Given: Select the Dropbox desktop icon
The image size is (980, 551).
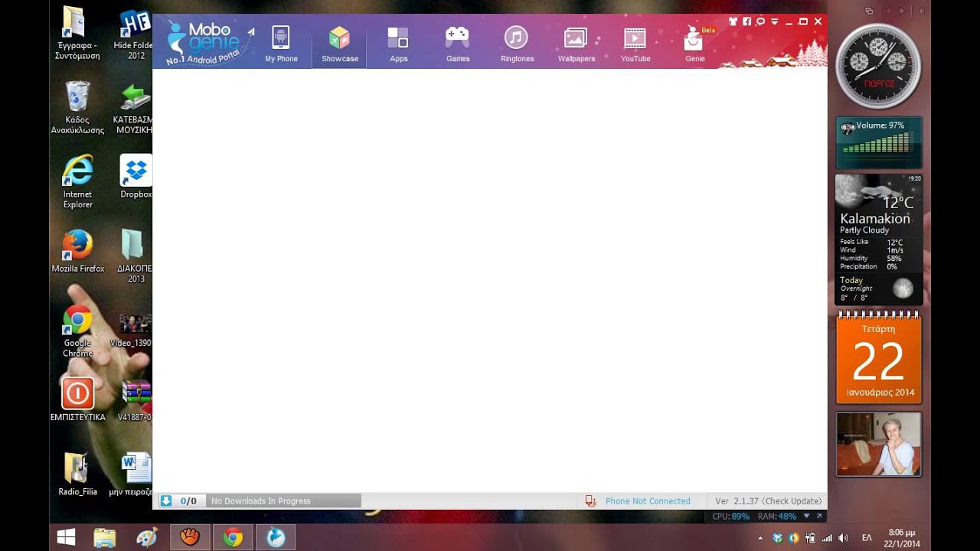Looking at the screenshot, I should tap(136, 177).
